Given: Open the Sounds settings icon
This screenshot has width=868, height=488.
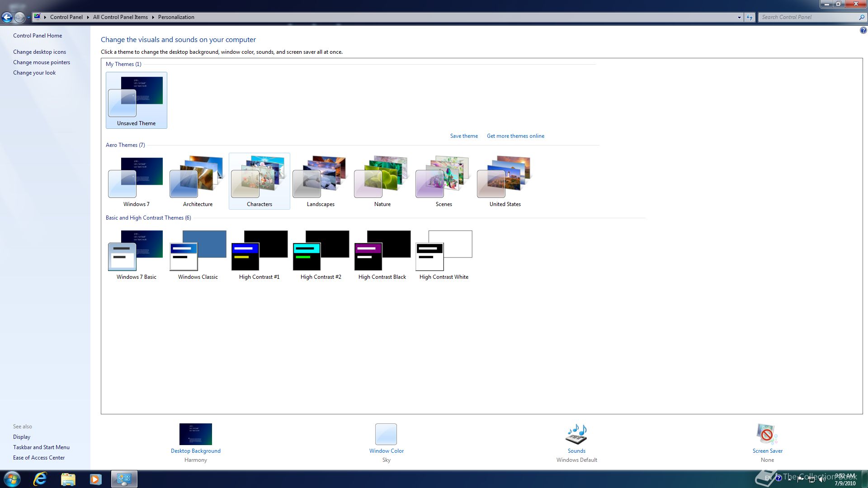Looking at the screenshot, I should (x=576, y=434).
